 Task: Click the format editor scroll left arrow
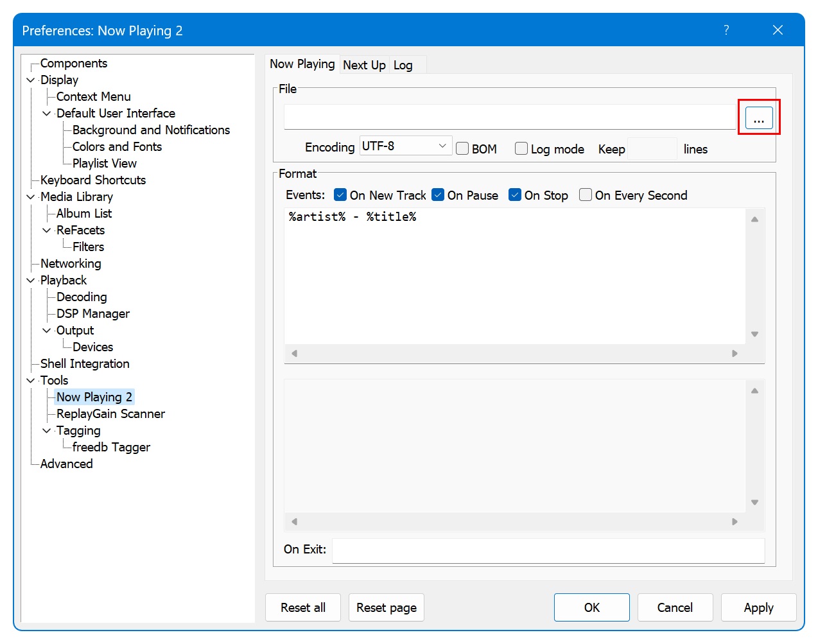pos(294,353)
